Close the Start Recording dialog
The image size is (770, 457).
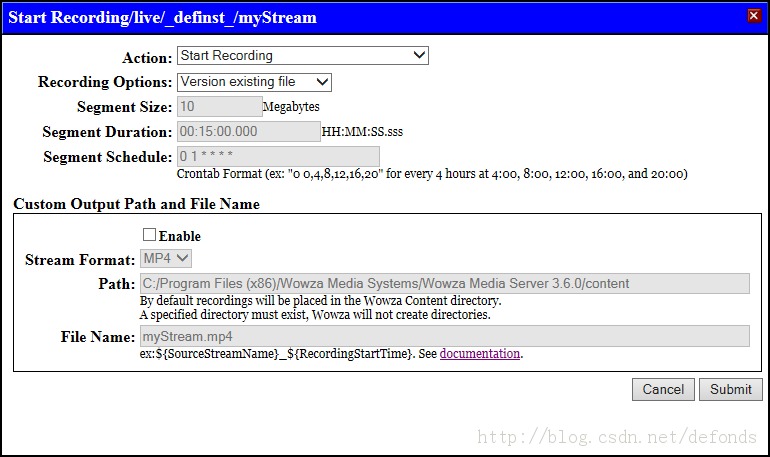(753, 16)
